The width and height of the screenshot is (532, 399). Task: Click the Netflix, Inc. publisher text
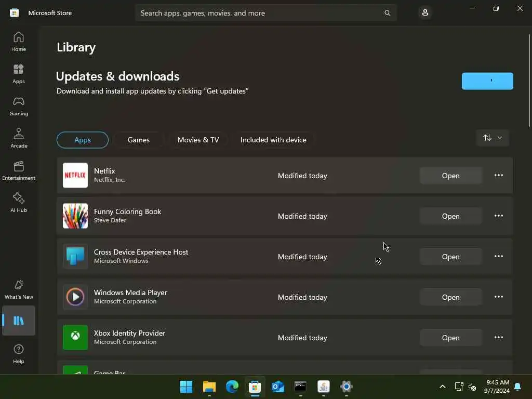[110, 180]
